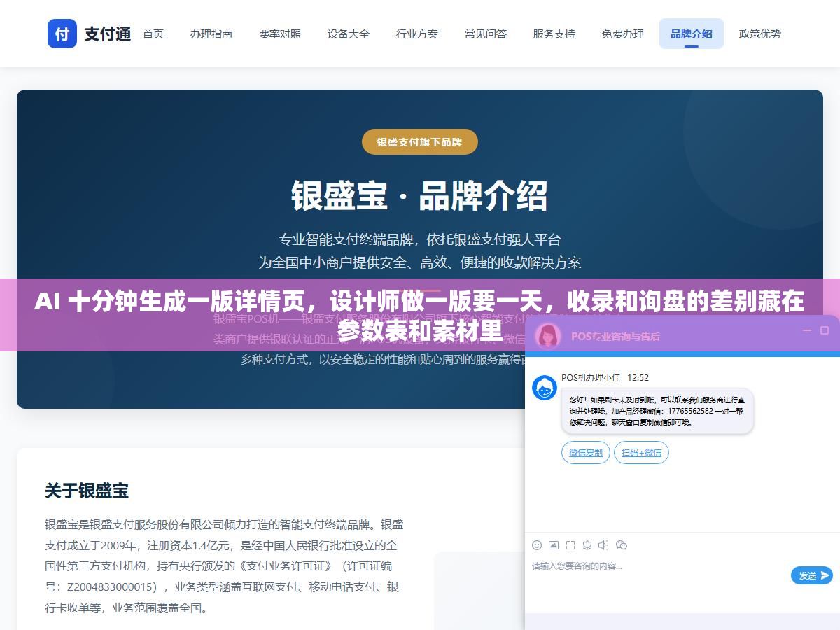Click the 支付通 site name link

pos(107,34)
